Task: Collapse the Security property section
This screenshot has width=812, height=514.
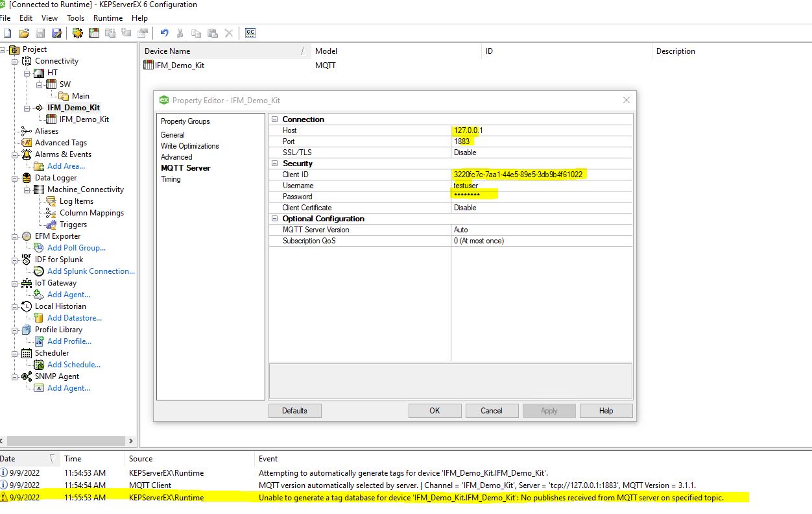Action: pyautogui.click(x=275, y=164)
